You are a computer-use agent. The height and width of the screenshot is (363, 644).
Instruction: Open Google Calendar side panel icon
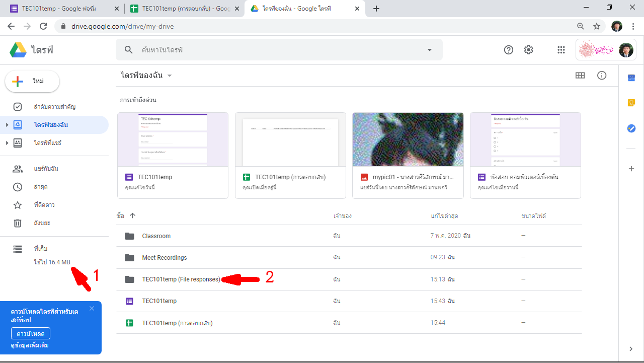[x=631, y=78]
